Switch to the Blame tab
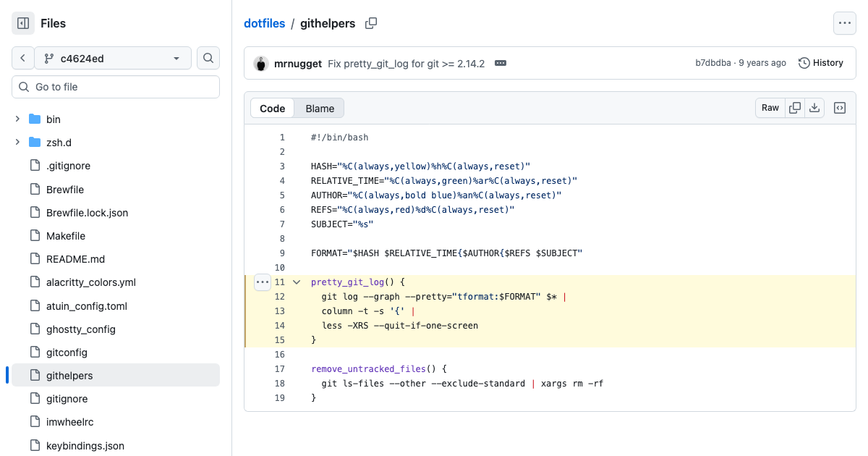Viewport: 868px width, 456px height. pyautogui.click(x=320, y=108)
